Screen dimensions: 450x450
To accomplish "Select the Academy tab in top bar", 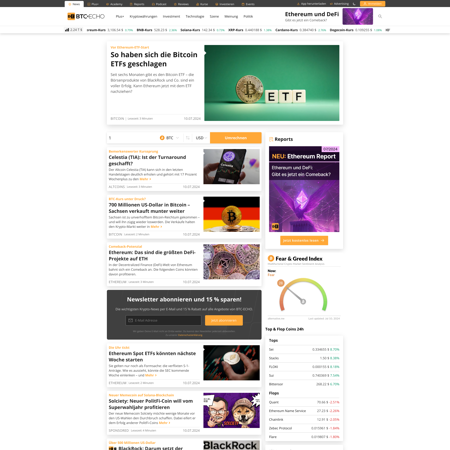I will coord(114,4).
